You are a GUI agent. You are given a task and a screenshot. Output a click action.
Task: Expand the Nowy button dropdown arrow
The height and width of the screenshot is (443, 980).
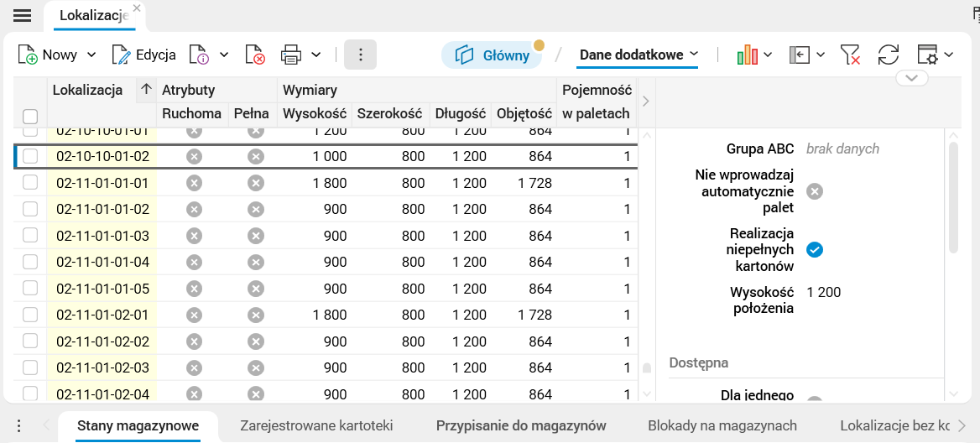(91, 55)
